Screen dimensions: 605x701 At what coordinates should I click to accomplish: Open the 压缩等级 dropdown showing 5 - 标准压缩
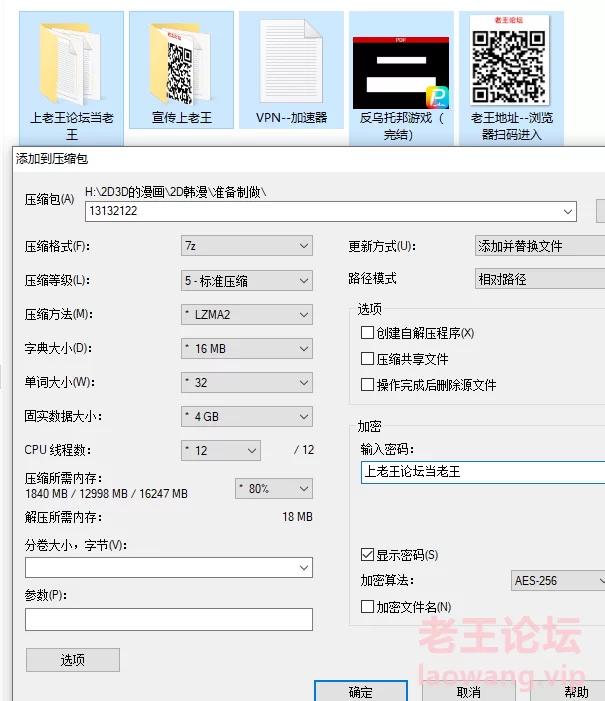pyautogui.click(x=247, y=281)
